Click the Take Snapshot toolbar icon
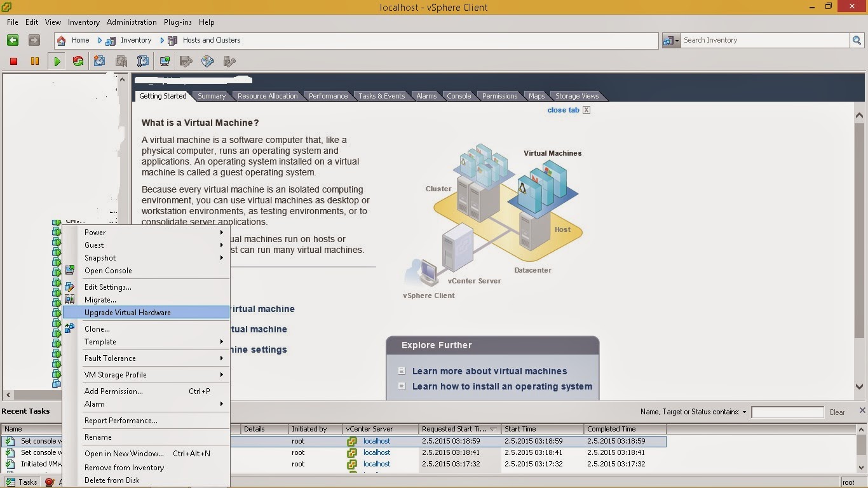 tap(100, 61)
